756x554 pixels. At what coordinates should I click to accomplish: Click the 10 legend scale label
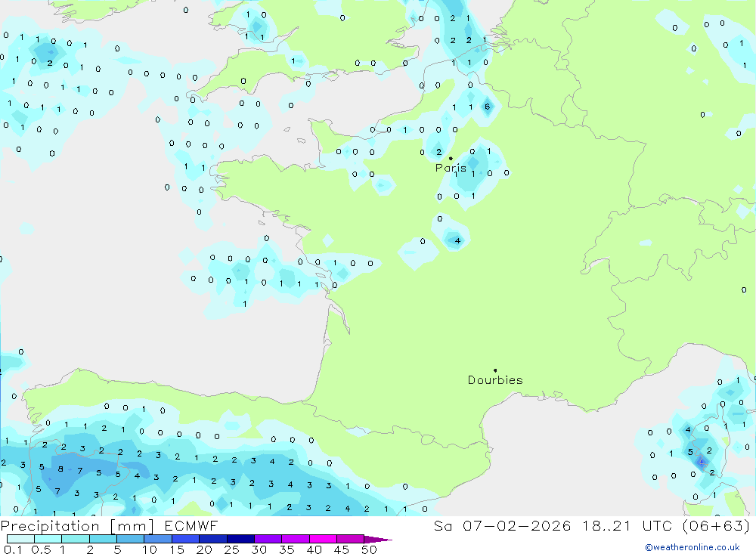(150, 549)
